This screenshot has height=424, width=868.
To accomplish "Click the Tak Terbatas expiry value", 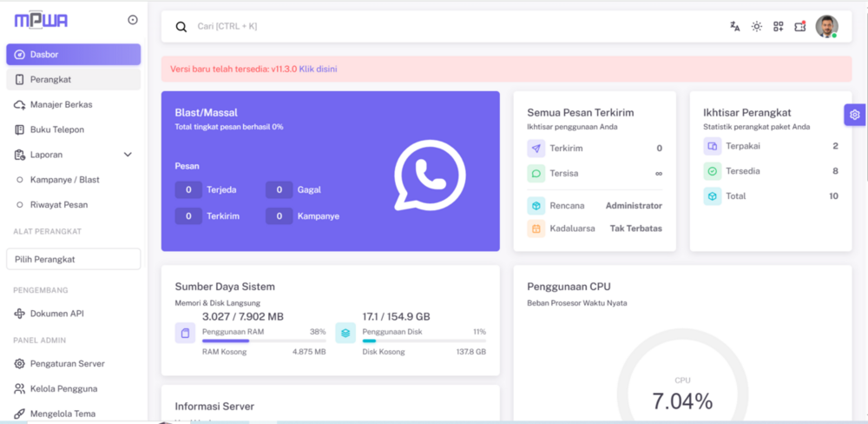I will point(636,229).
